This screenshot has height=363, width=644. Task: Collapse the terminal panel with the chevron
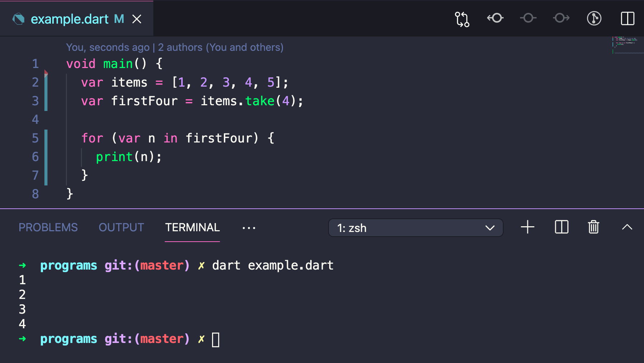[x=627, y=227]
